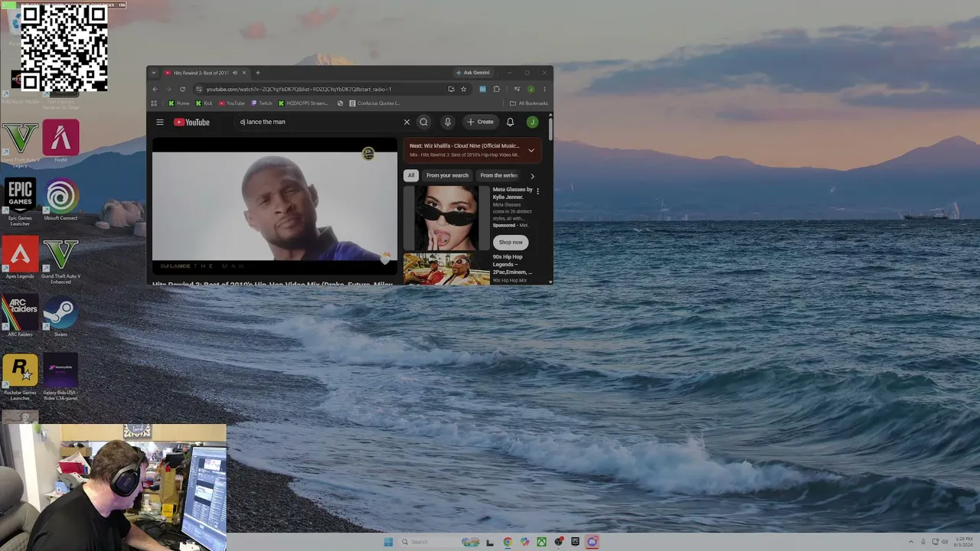Open the 90s Hip Hop Legends thumbnail
Image resolution: width=980 pixels, height=551 pixels.
tap(446, 269)
